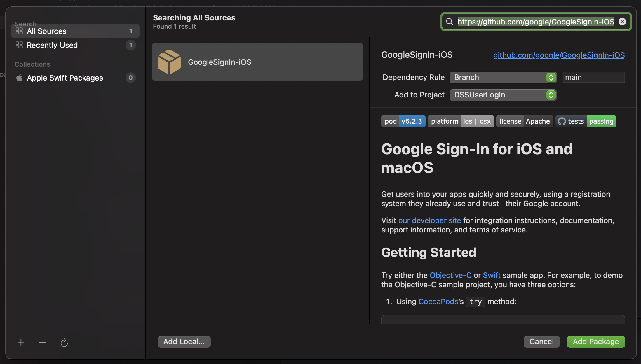
Task: Clear the search field with the x icon
Action: point(622,22)
